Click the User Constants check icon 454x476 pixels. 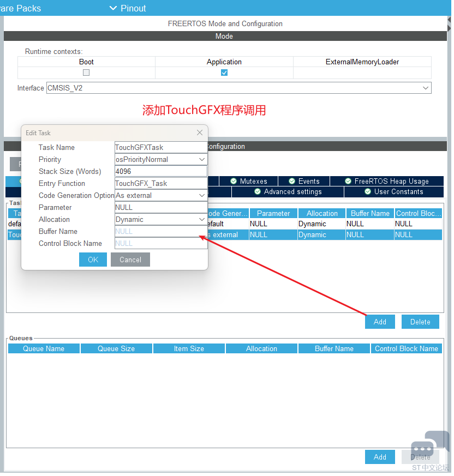tap(369, 192)
